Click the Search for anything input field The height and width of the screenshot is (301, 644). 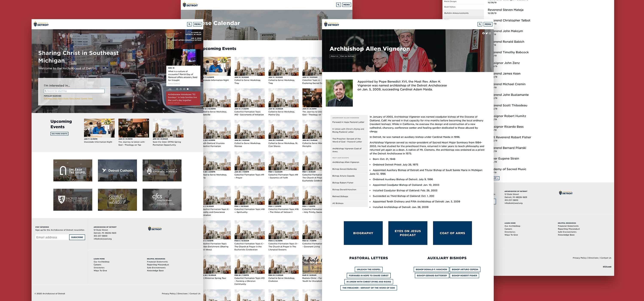[x=74, y=91]
